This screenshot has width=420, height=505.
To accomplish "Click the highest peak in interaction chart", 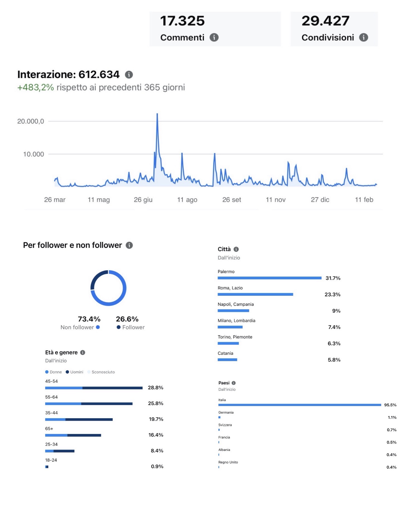I will (x=157, y=114).
